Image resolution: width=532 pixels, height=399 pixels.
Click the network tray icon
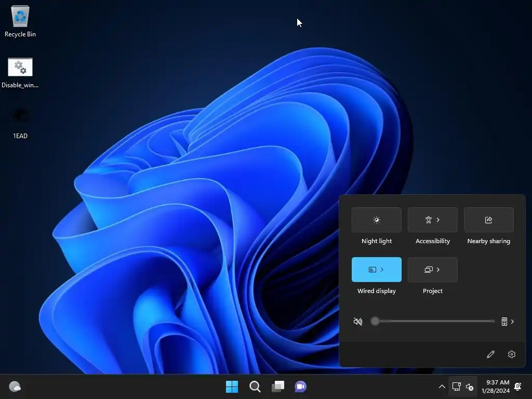click(456, 387)
